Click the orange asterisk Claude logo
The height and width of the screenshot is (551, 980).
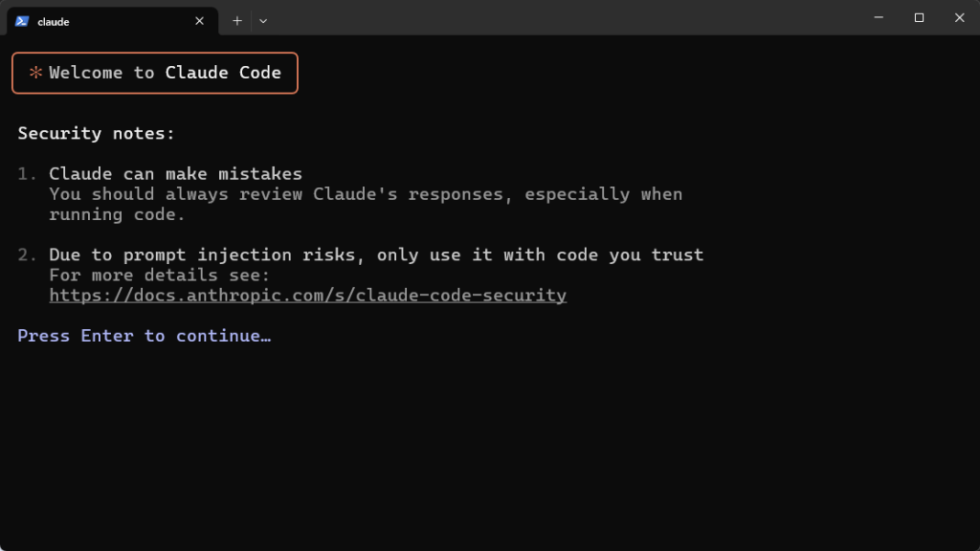(35, 73)
